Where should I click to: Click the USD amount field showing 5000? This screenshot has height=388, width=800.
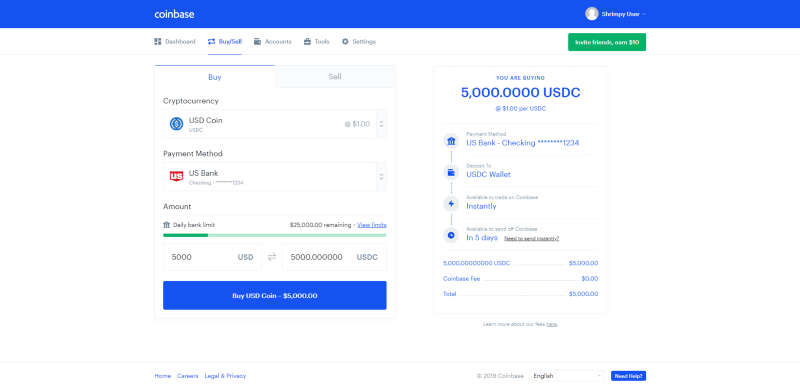click(212, 257)
